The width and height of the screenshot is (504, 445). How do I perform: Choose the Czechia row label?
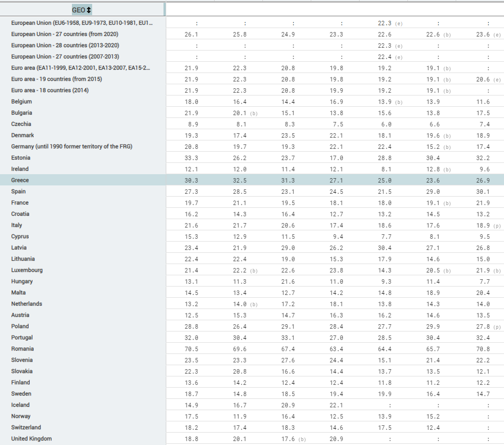coord(21,124)
